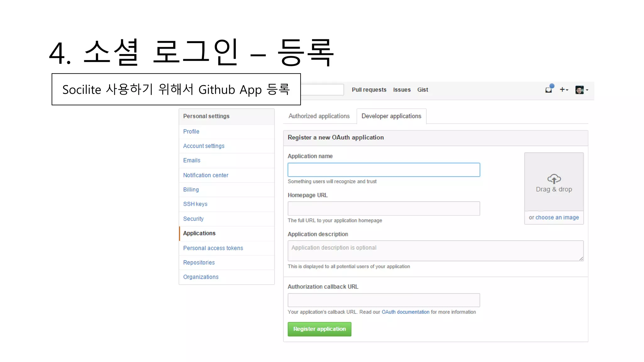Open the user avatar account menu
This screenshot has height=362, width=644.
click(x=581, y=90)
